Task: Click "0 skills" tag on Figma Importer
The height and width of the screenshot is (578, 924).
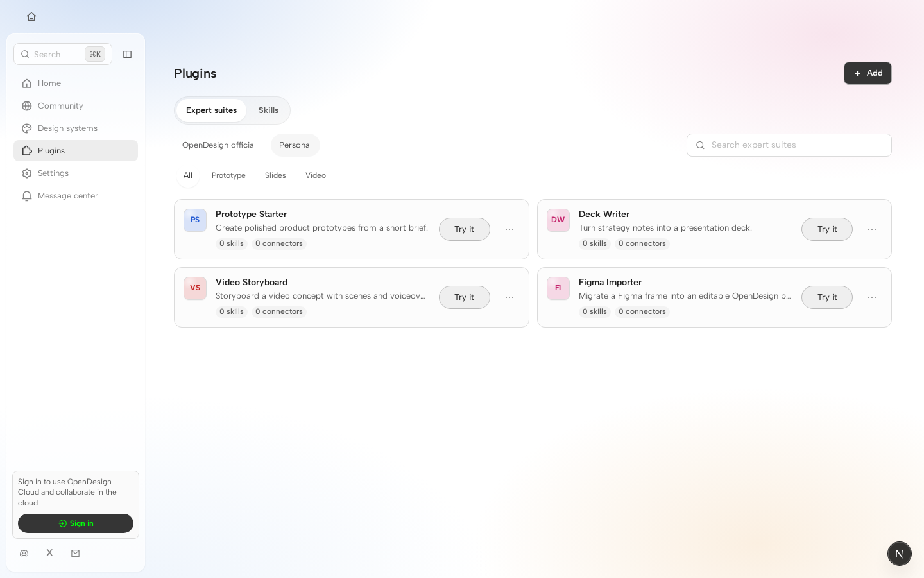Action: (x=595, y=312)
